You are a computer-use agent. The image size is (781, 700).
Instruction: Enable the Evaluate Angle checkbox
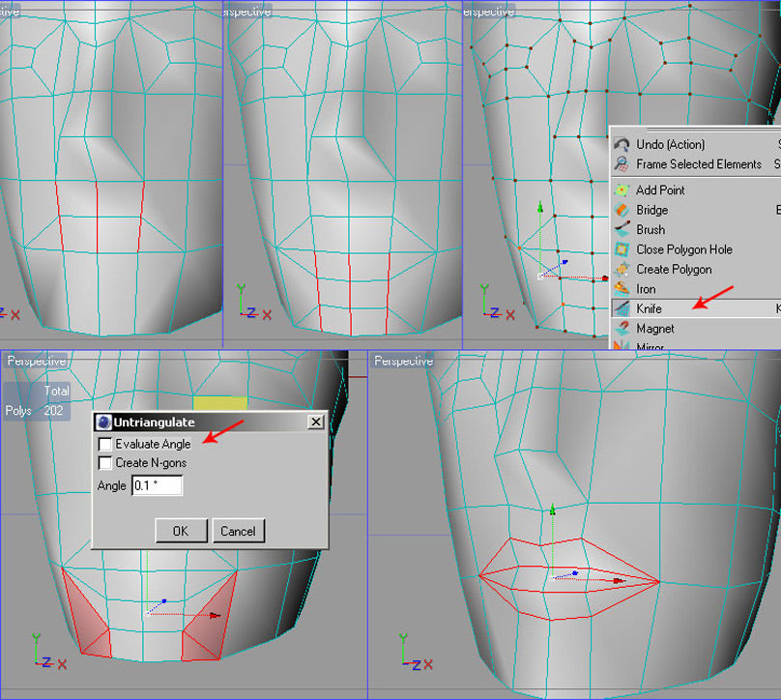coord(105,444)
